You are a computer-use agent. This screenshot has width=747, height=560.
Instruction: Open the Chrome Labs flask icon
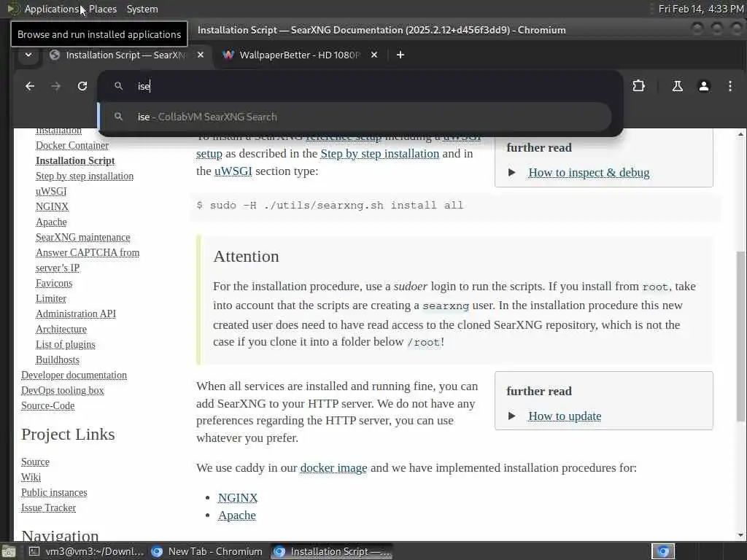tap(677, 86)
